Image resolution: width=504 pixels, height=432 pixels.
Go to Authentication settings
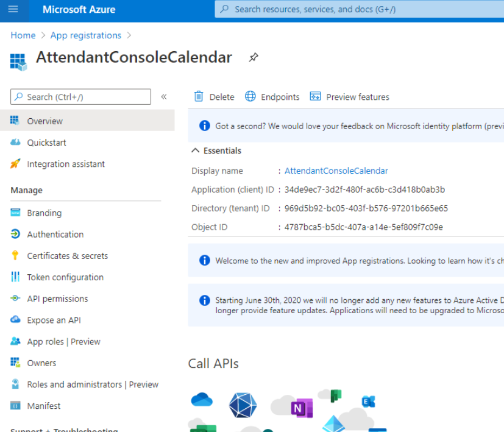[x=55, y=235]
